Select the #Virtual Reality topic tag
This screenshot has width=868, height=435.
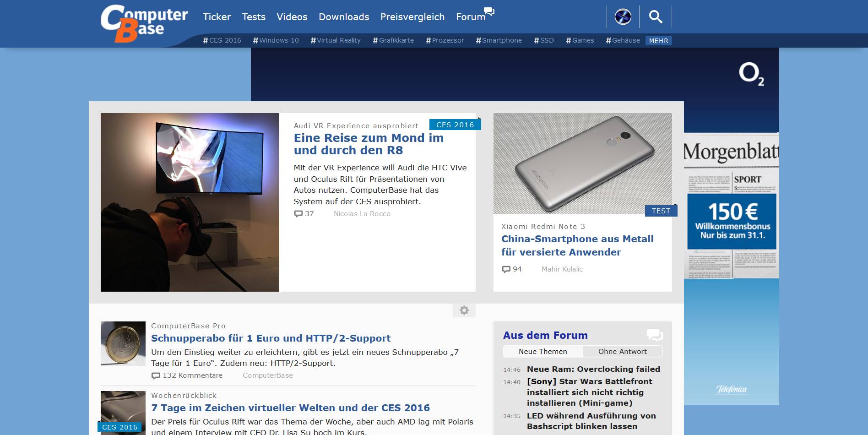click(336, 40)
